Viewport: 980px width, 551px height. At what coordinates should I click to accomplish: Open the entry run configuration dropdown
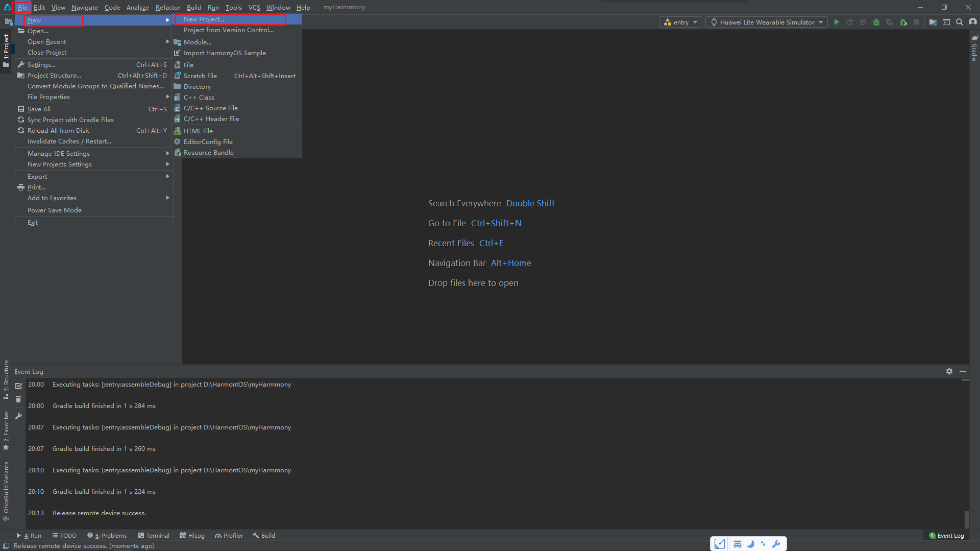click(680, 22)
